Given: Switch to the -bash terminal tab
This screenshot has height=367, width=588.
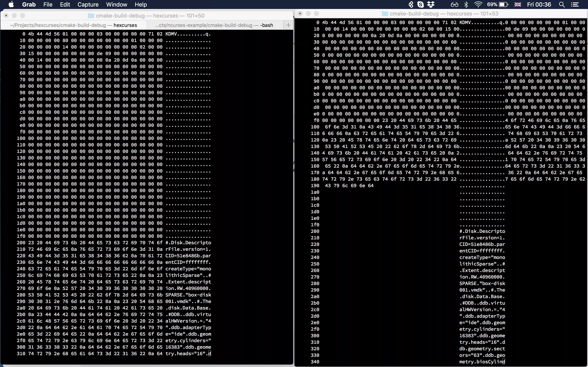Looking at the screenshot, I should click(x=215, y=25).
